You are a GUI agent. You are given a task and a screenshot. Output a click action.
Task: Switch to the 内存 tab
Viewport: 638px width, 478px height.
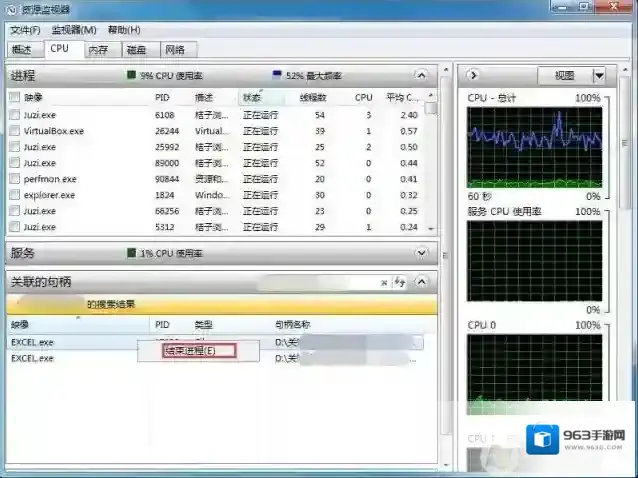click(x=97, y=49)
